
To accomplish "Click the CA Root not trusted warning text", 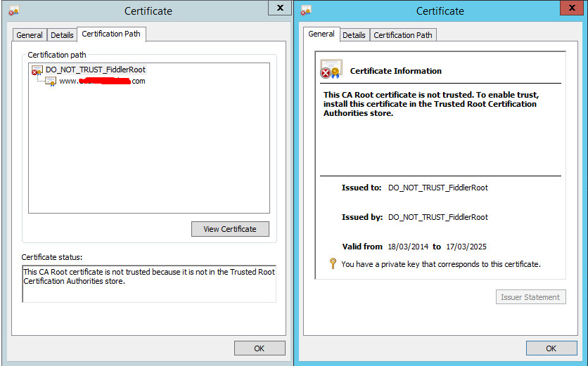I will point(431,104).
